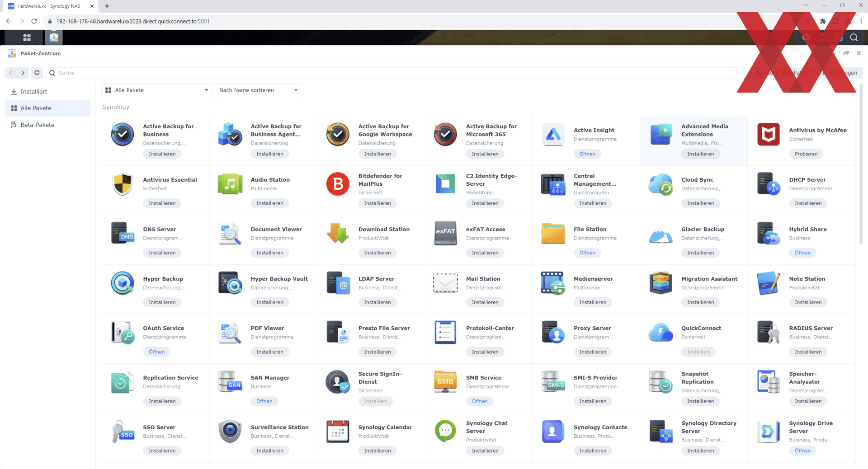Viewport: 868px width, 469px height.
Task: Click the Synology Chat Server icon
Action: coord(445,431)
